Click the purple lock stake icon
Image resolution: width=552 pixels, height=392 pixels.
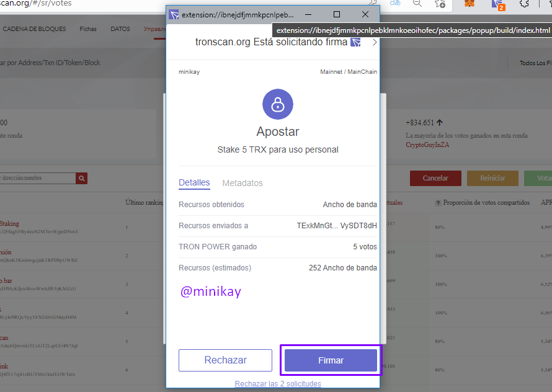(x=278, y=104)
